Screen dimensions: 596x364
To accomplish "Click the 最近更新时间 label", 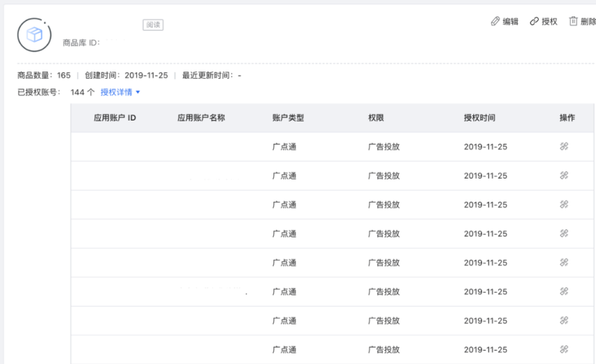I will [208, 75].
